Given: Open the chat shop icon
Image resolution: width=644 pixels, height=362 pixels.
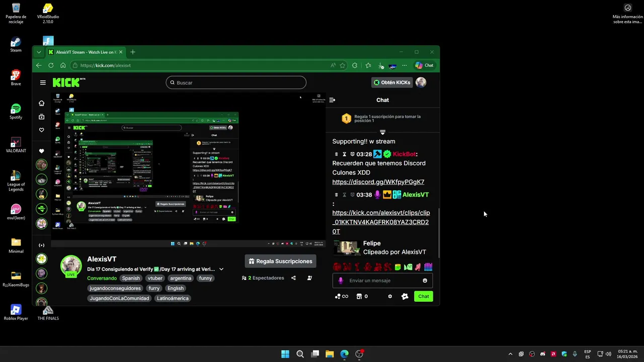Looking at the screenshot, I should [x=359, y=296].
